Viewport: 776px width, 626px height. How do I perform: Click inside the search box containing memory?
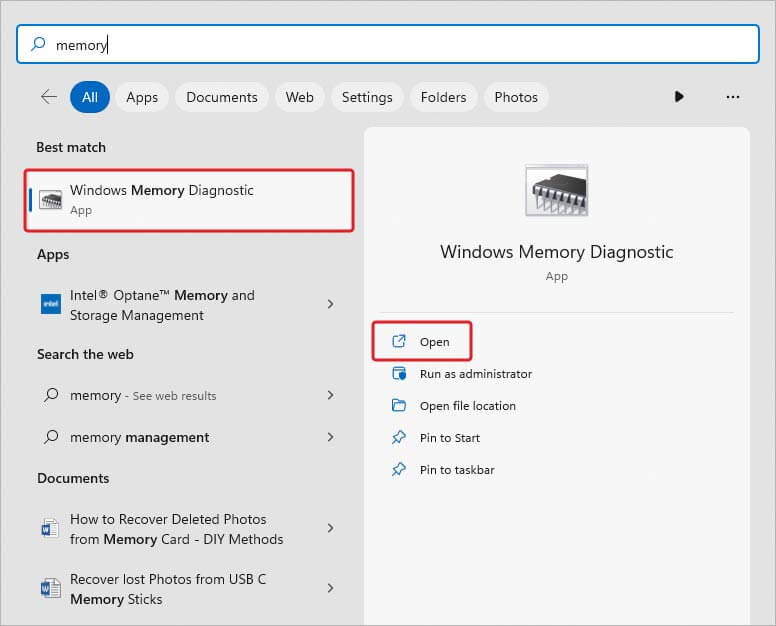[388, 44]
